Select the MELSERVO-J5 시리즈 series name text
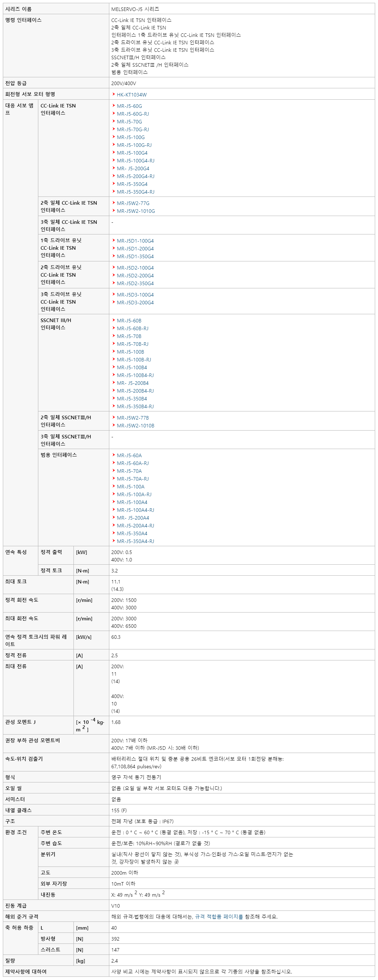 [135, 9]
